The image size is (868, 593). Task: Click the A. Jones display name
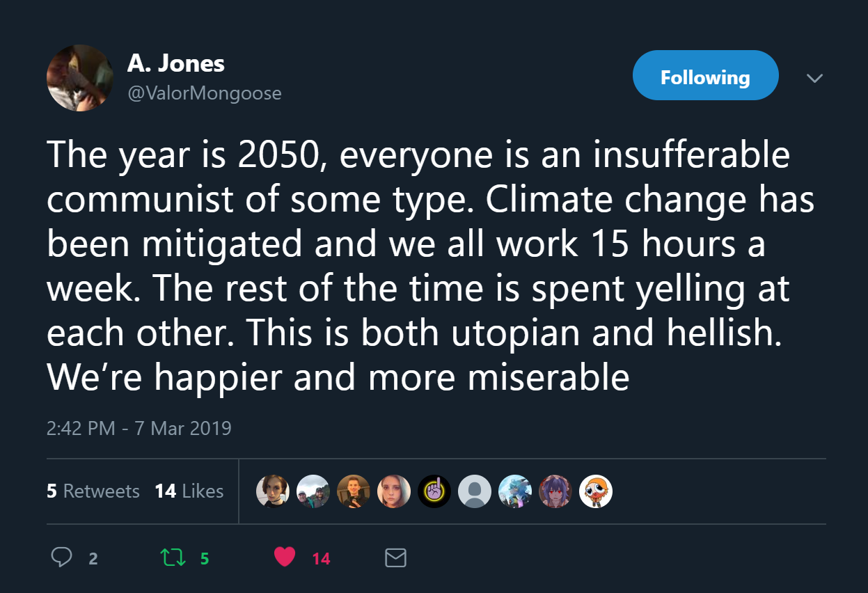(176, 64)
